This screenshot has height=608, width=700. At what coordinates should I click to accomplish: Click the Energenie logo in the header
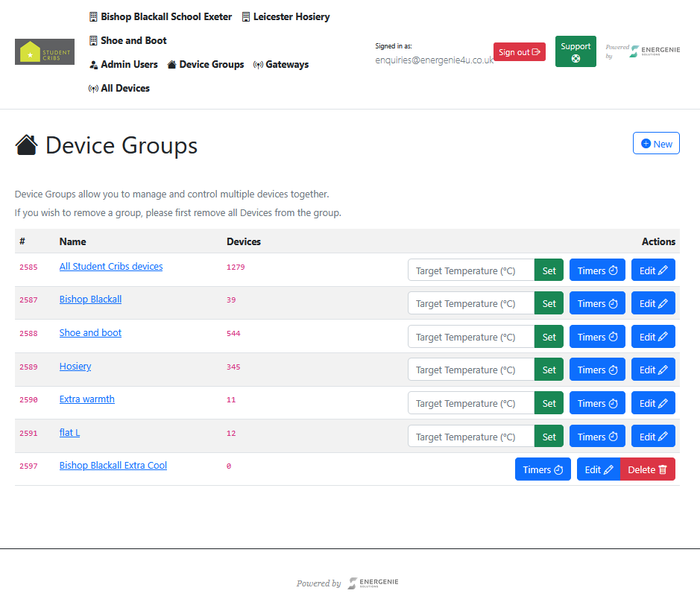tap(655, 51)
